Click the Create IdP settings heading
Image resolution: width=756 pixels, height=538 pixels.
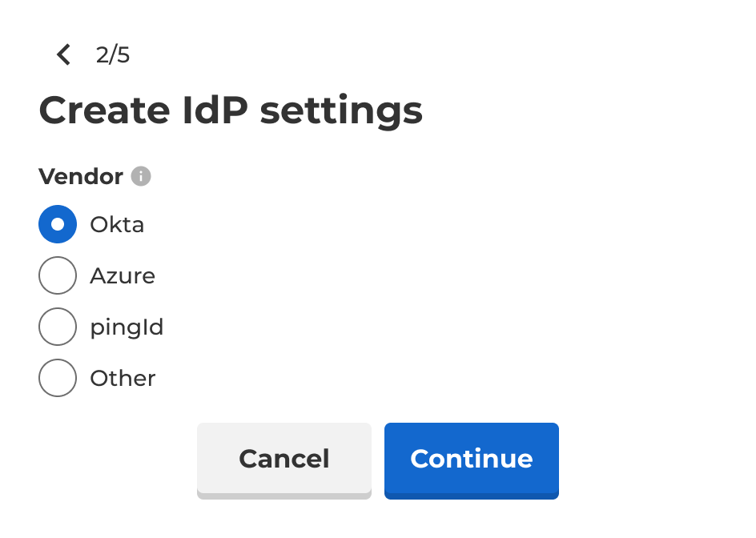(231, 110)
